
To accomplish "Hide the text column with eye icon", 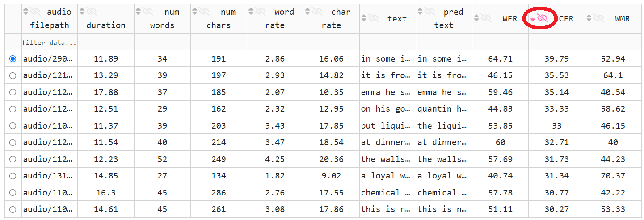I will tap(374, 18).
